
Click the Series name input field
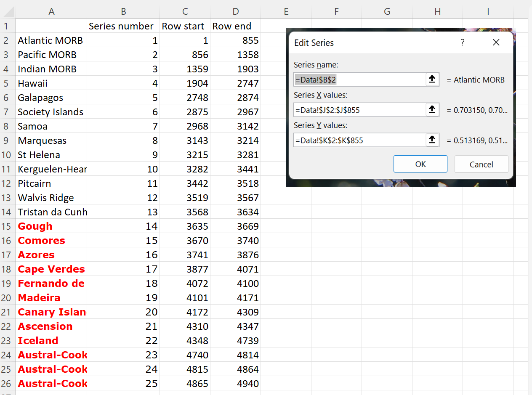point(359,80)
